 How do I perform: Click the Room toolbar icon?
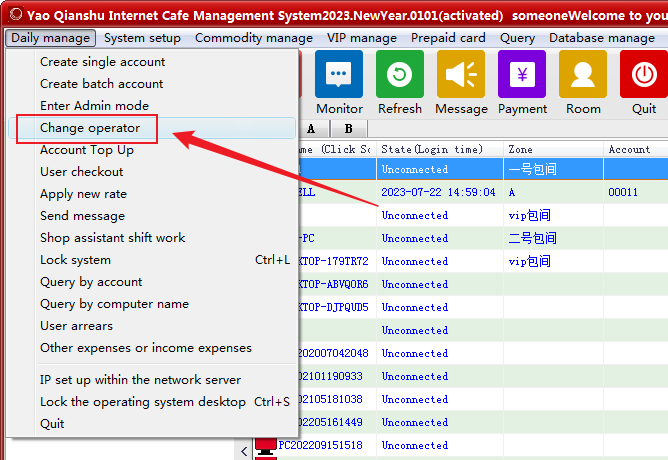[583, 75]
